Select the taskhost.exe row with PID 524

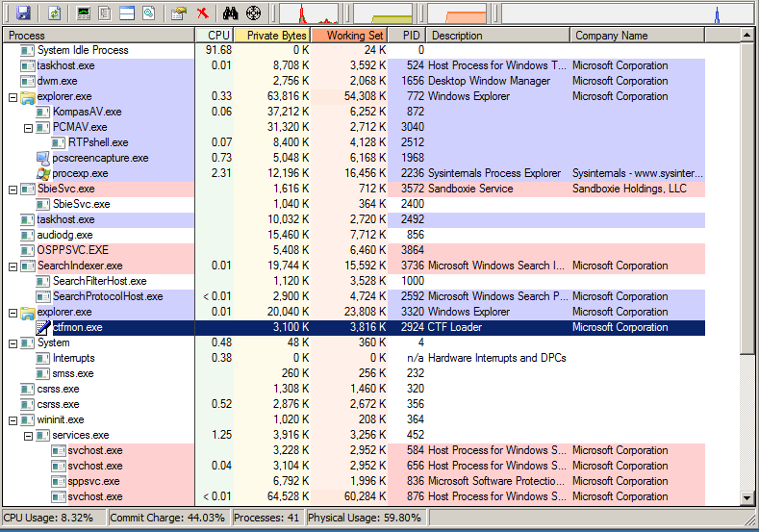click(354, 65)
